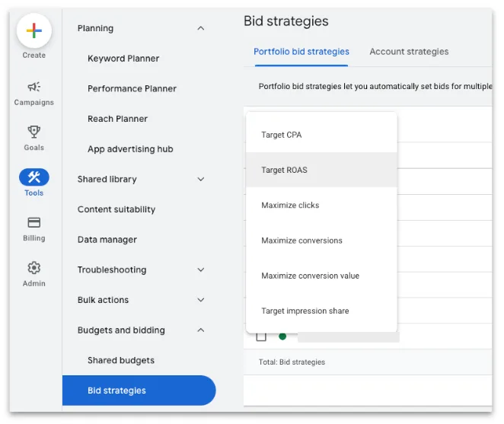Choose Target impression share strategy
This screenshot has height=424, width=504.
[321, 311]
